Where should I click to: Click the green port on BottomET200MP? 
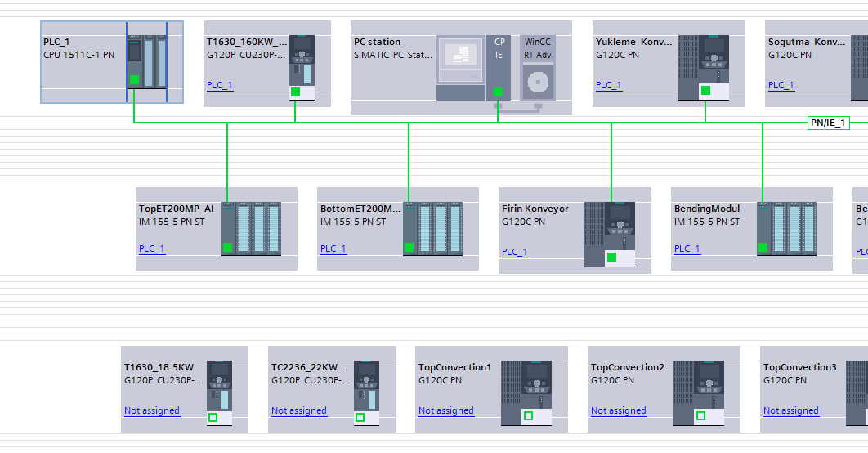point(409,248)
